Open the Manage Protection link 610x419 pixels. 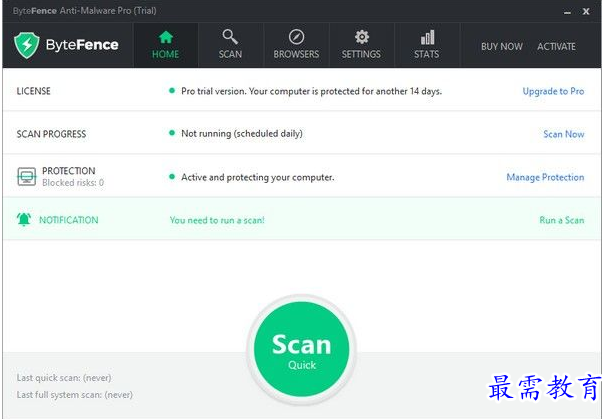(545, 177)
